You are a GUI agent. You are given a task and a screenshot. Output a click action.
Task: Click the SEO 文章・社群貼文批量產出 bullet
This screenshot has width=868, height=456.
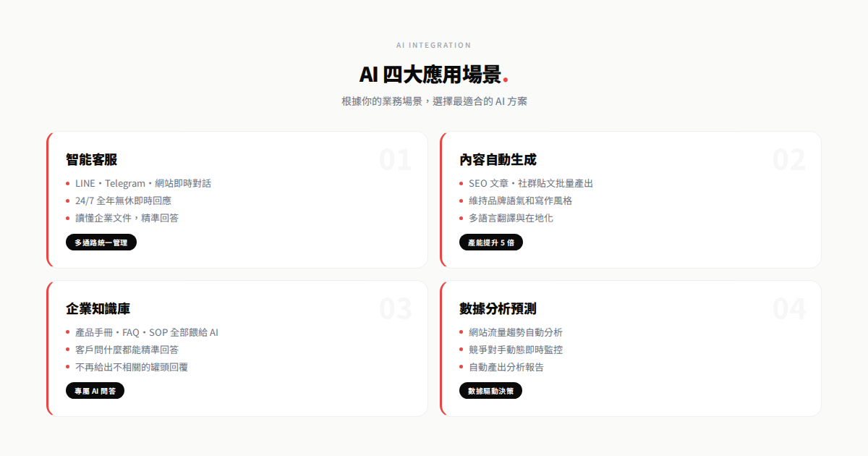pyautogui.click(x=531, y=183)
